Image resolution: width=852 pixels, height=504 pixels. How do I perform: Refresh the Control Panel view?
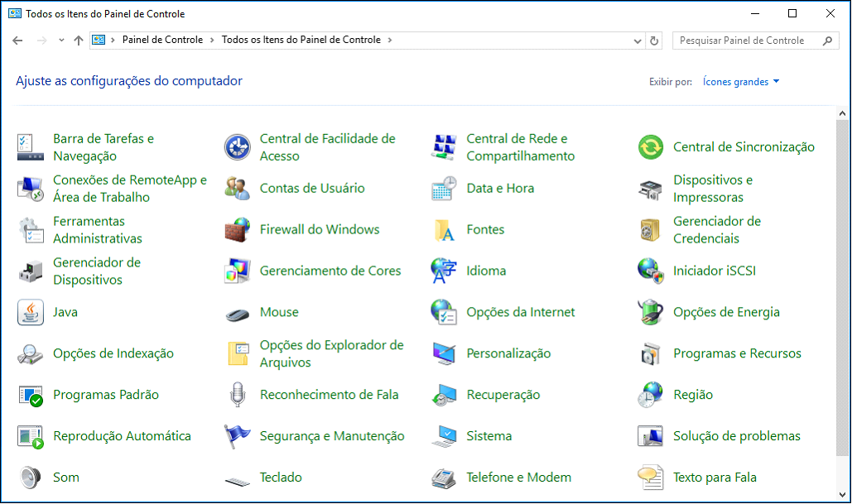pos(654,41)
